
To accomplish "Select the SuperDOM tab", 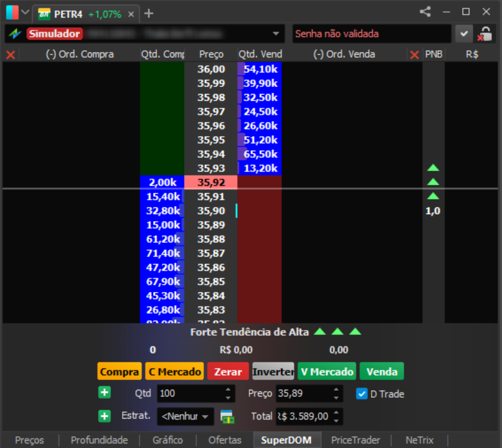I will click(286, 440).
